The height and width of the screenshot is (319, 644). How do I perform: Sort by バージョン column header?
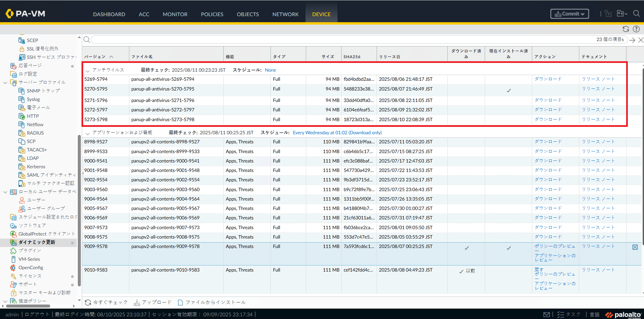click(95, 57)
